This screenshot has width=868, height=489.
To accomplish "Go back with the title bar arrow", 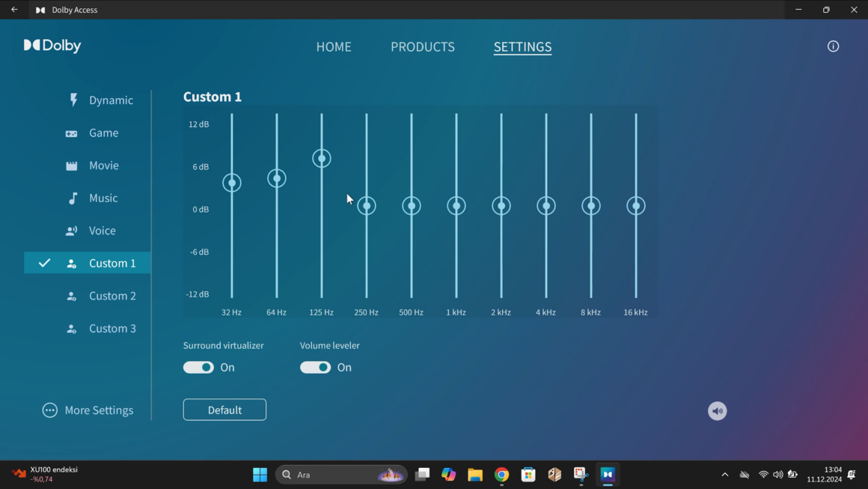I will point(14,10).
